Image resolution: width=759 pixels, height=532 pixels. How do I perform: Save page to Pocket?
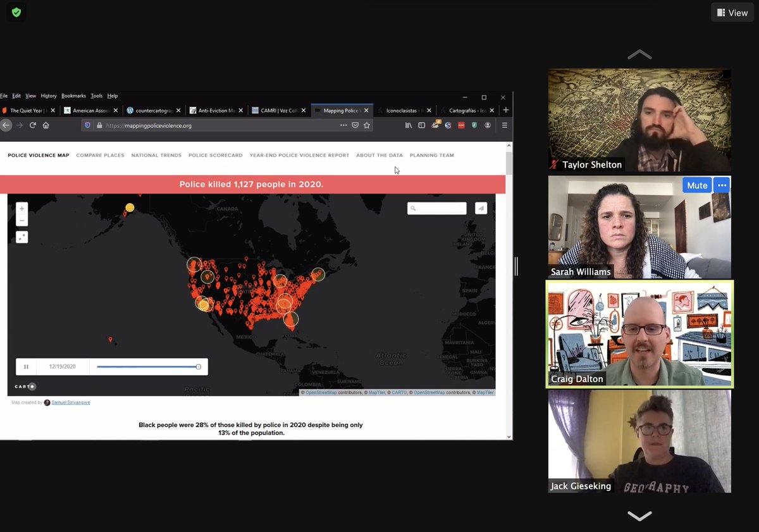coord(355,125)
